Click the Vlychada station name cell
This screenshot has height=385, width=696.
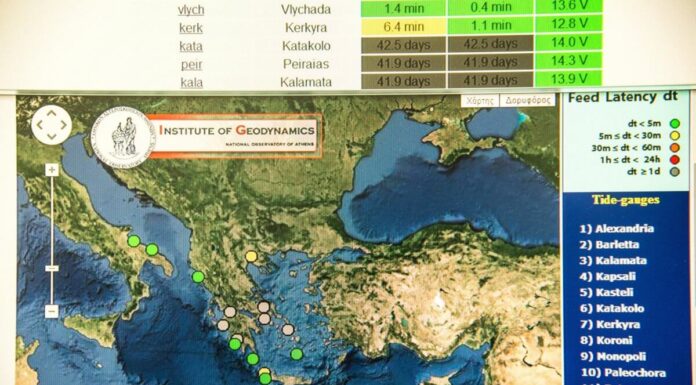click(x=306, y=9)
